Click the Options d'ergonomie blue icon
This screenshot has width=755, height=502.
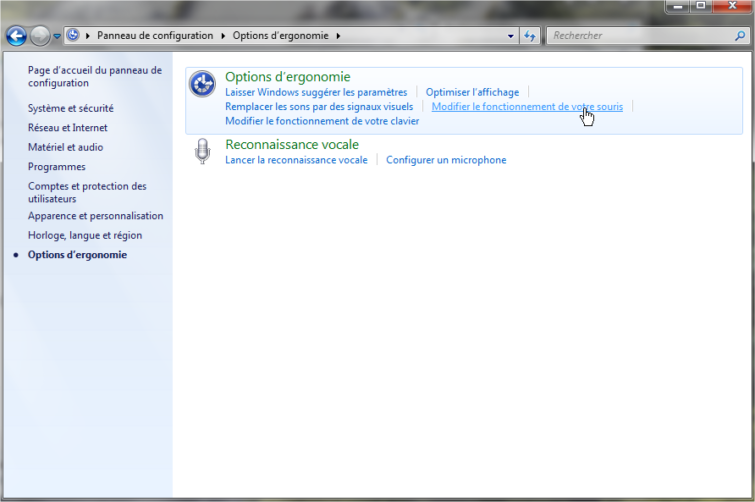click(x=202, y=84)
